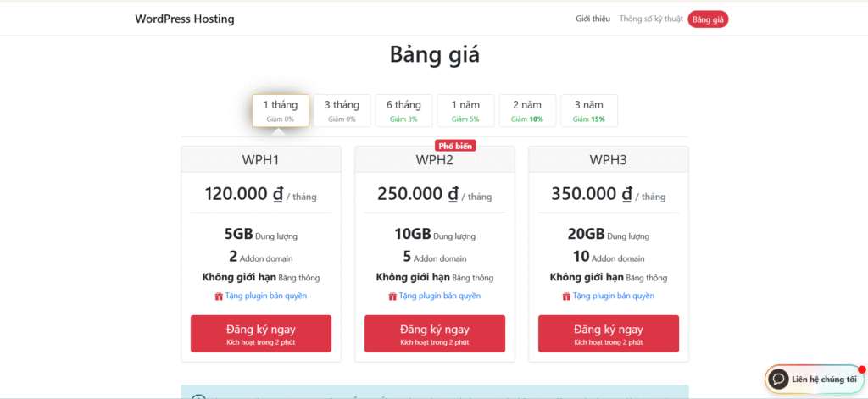Switch to 6 tháng billing with 3% discount
The image size is (868, 399).
pos(403,110)
